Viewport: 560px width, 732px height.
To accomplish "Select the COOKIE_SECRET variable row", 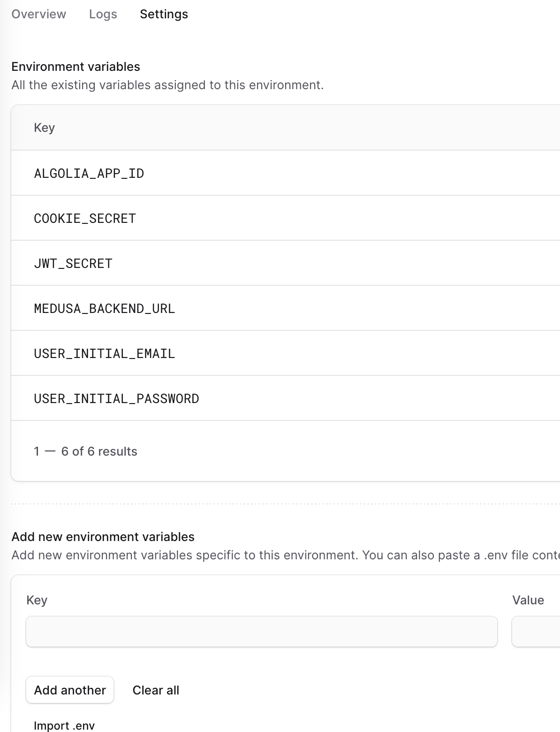I will tap(84, 218).
